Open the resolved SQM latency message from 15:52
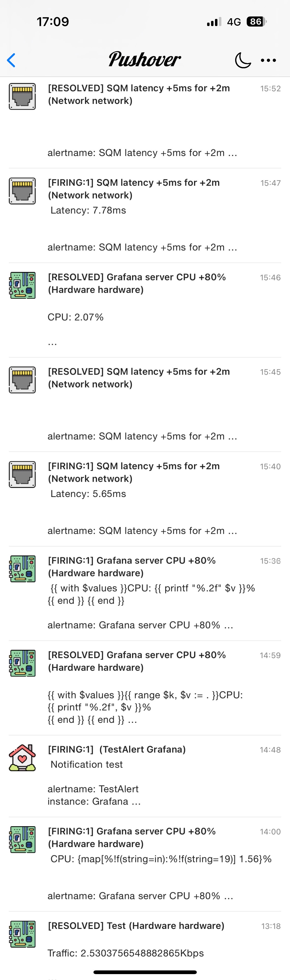Image resolution: width=290 pixels, height=980 pixels. (145, 121)
